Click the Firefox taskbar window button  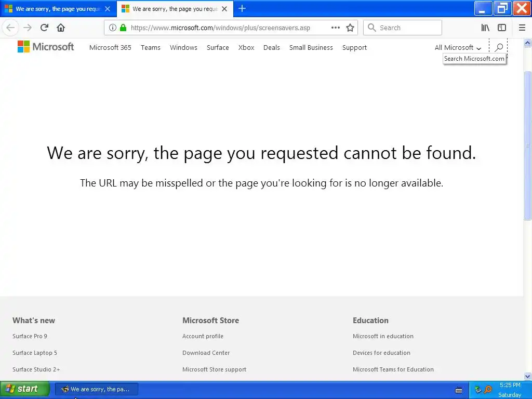[x=97, y=389]
